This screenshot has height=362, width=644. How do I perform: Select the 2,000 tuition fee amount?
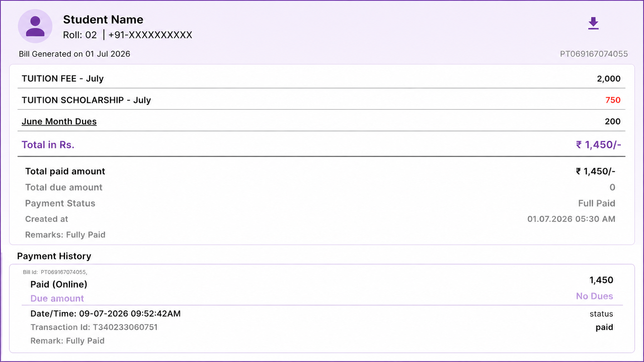[609, 79]
